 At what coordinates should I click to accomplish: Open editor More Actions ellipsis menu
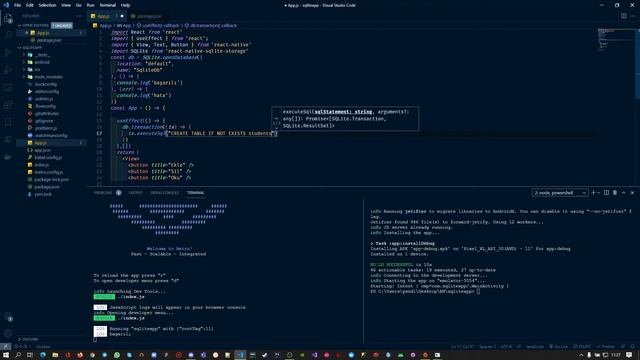(632, 16)
